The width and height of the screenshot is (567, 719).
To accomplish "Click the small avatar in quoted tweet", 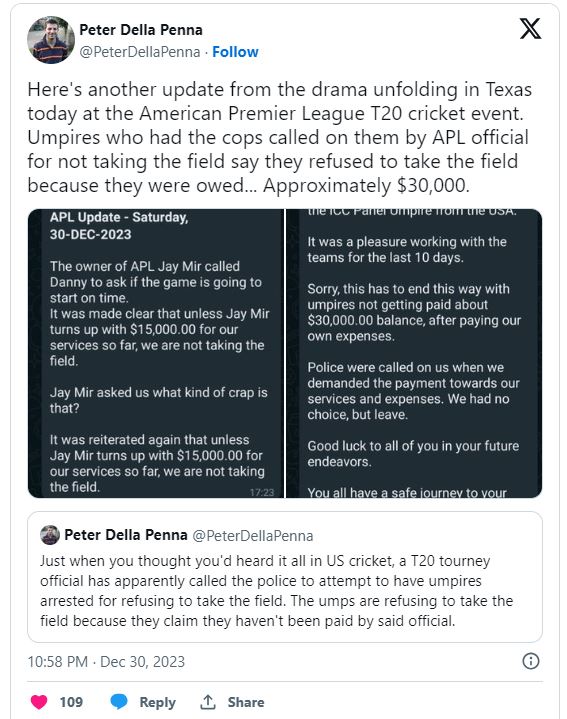I will tap(50, 535).
